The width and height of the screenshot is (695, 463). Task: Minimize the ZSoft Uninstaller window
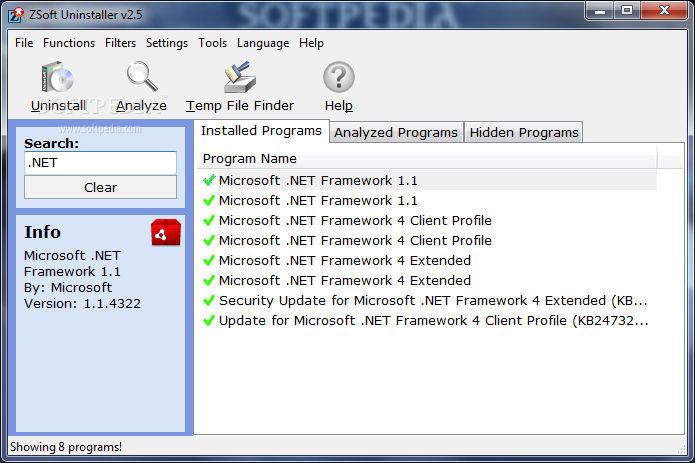(x=600, y=11)
